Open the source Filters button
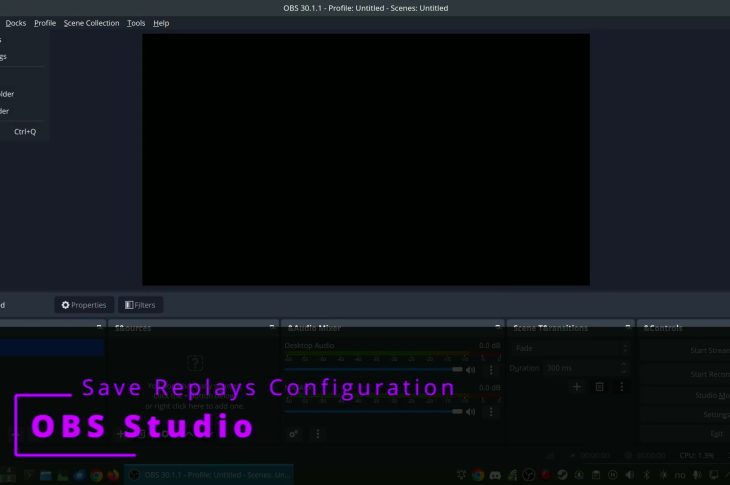Viewport: 730px width, 485px height. (139, 305)
